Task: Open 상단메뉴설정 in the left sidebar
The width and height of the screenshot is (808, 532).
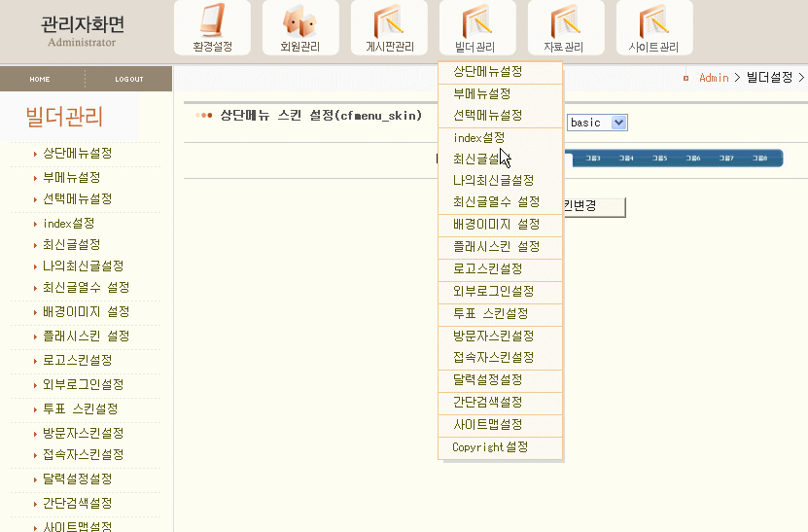Action: [x=77, y=154]
